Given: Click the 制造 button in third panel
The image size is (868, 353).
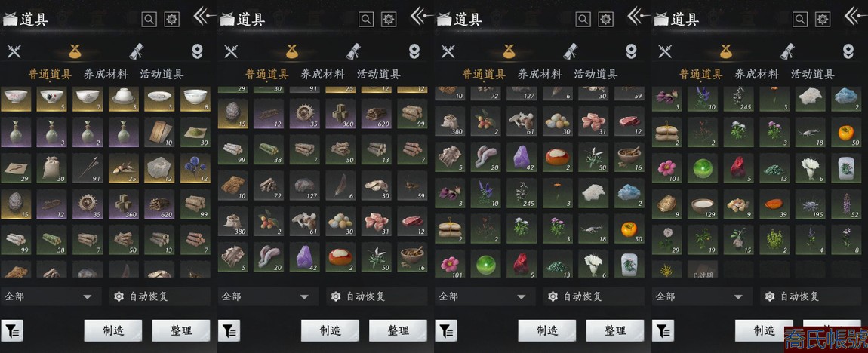Looking at the screenshot, I should [x=547, y=331].
